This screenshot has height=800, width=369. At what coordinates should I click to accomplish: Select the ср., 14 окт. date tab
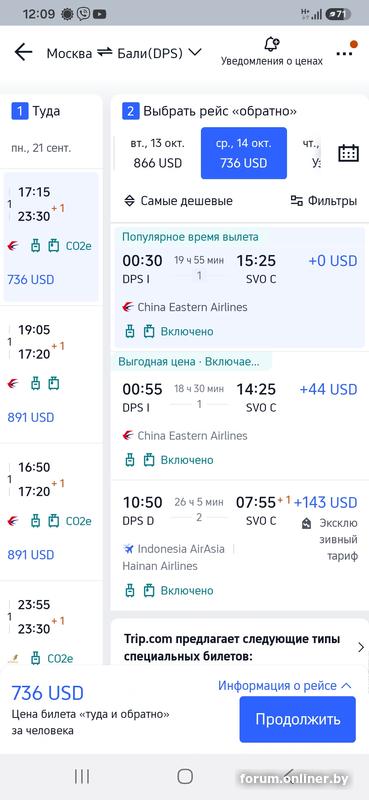(x=243, y=153)
